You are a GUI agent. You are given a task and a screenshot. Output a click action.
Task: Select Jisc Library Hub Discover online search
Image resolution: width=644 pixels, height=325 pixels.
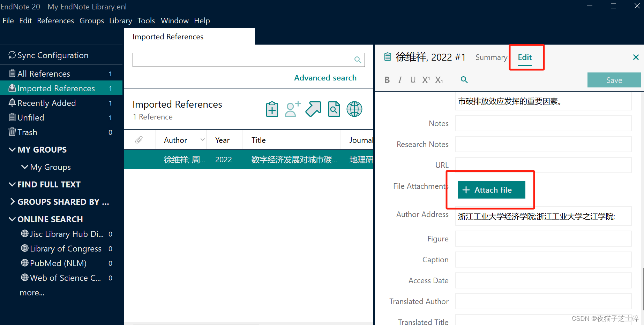coord(66,234)
